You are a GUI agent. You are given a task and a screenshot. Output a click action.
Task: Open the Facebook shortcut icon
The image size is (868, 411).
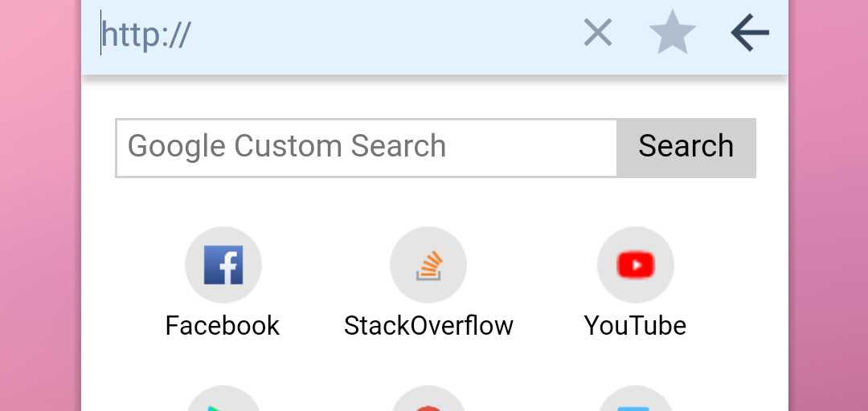tap(223, 265)
